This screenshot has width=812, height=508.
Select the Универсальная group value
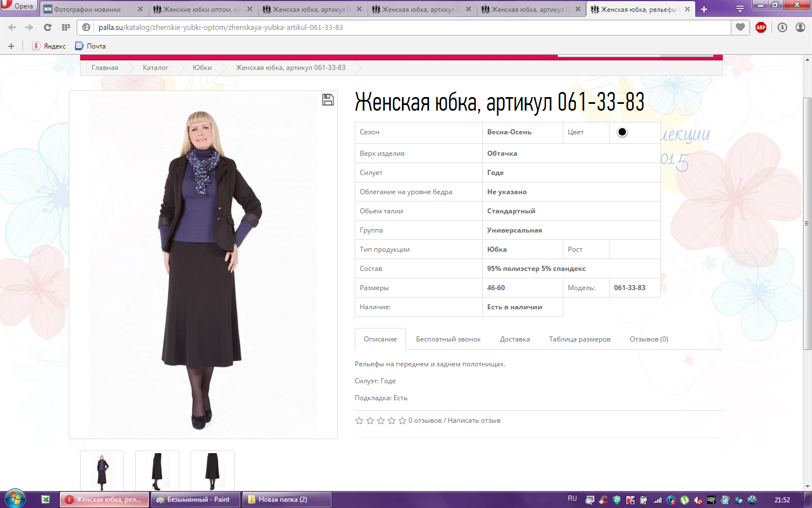515,230
